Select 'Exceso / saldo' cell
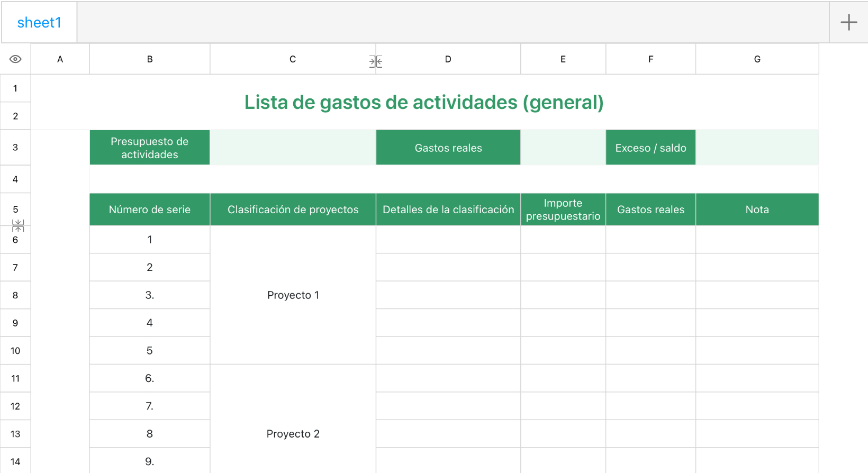Screen dimensions: 868x473 coord(651,148)
